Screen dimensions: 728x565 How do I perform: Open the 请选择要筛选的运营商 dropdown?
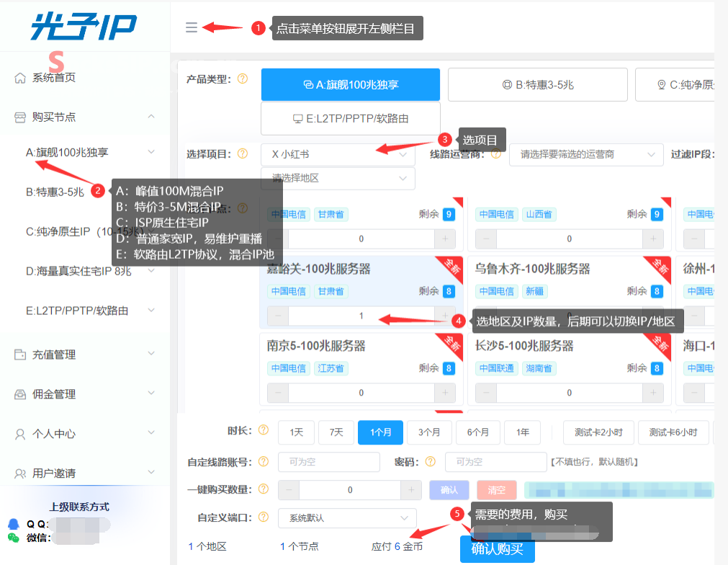click(x=586, y=155)
